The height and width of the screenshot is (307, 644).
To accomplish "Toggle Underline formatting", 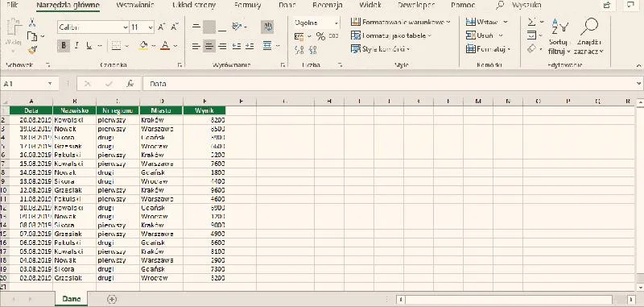I will 89,46.
